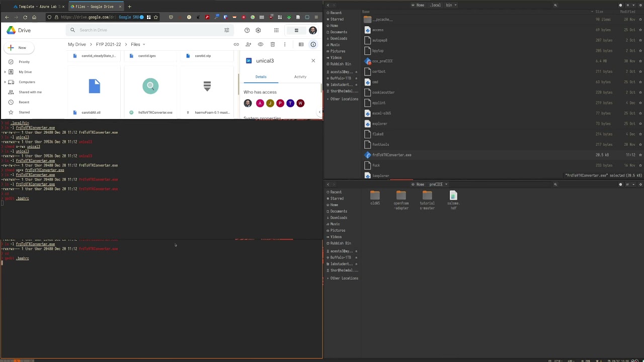
Task: Toggle star for frdToVTKConverter.exe row
Action: [x=640, y=155]
